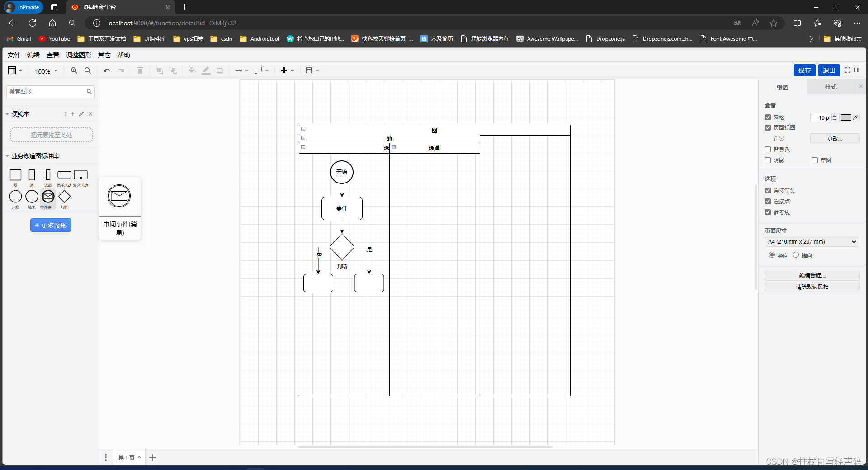Click the 更多图形 button
Screen dimensions: 868x470
click(x=51, y=225)
